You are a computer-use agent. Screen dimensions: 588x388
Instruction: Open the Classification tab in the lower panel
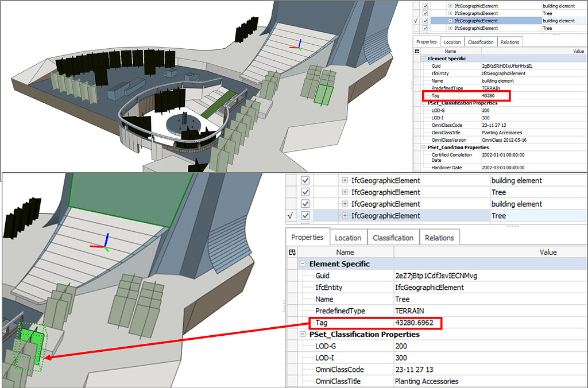coord(393,237)
